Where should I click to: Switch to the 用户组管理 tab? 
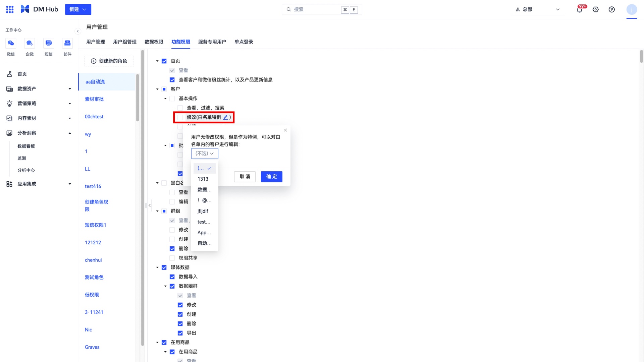pyautogui.click(x=125, y=42)
